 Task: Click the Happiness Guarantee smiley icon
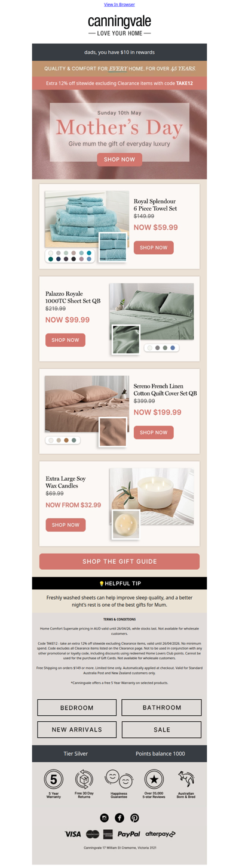119,779
